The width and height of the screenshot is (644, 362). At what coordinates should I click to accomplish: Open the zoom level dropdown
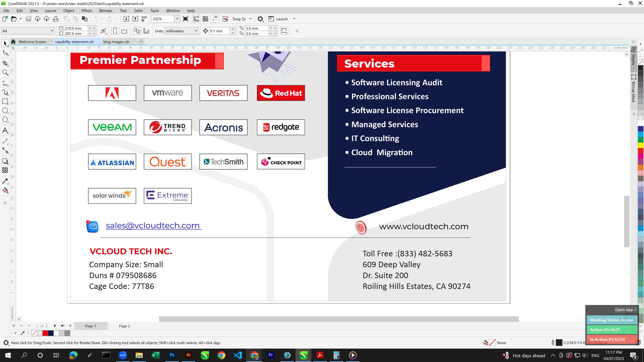click(177, 19)
